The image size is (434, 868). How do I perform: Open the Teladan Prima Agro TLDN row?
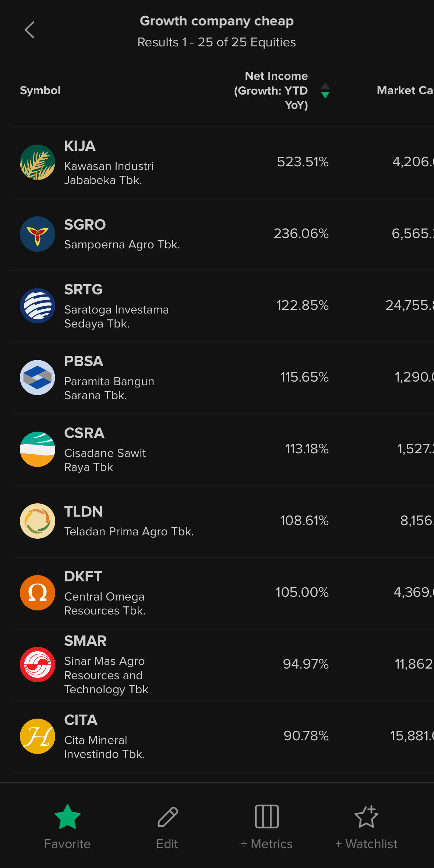coord(222,521)
